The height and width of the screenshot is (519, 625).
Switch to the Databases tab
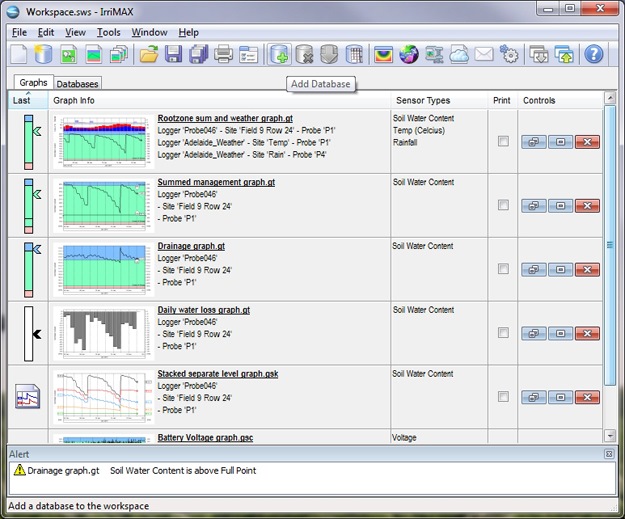click(77, 84)
